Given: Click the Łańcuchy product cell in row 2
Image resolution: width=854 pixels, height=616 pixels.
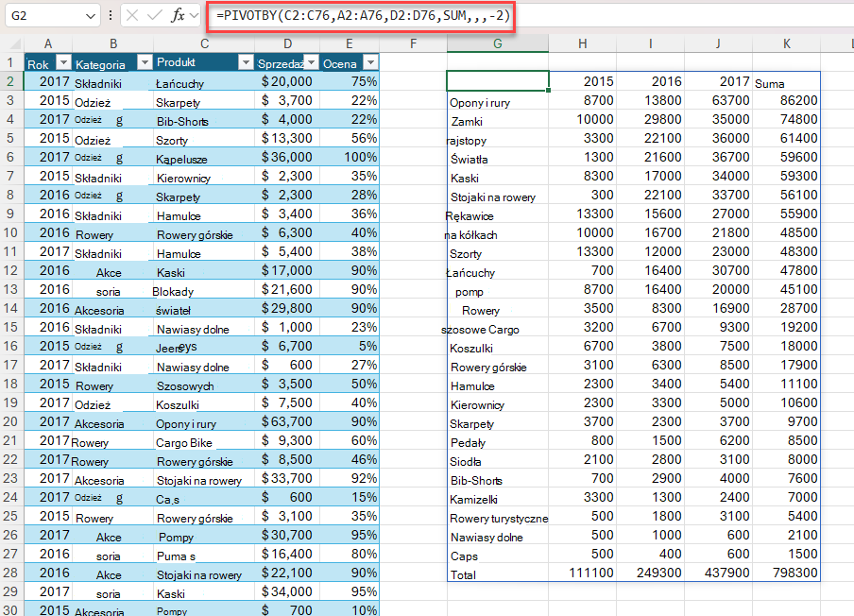Looking at the screenshot, I should [179, 84].
